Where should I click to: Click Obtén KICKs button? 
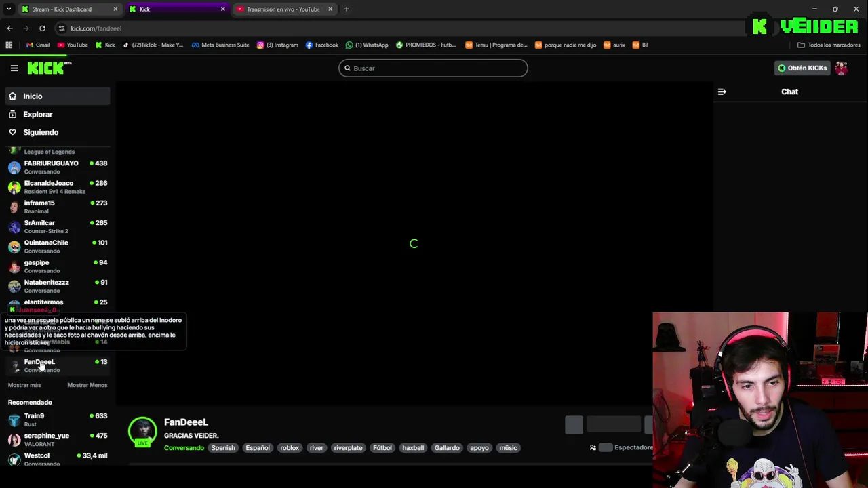pyautogui.click(x=802, y=68)
